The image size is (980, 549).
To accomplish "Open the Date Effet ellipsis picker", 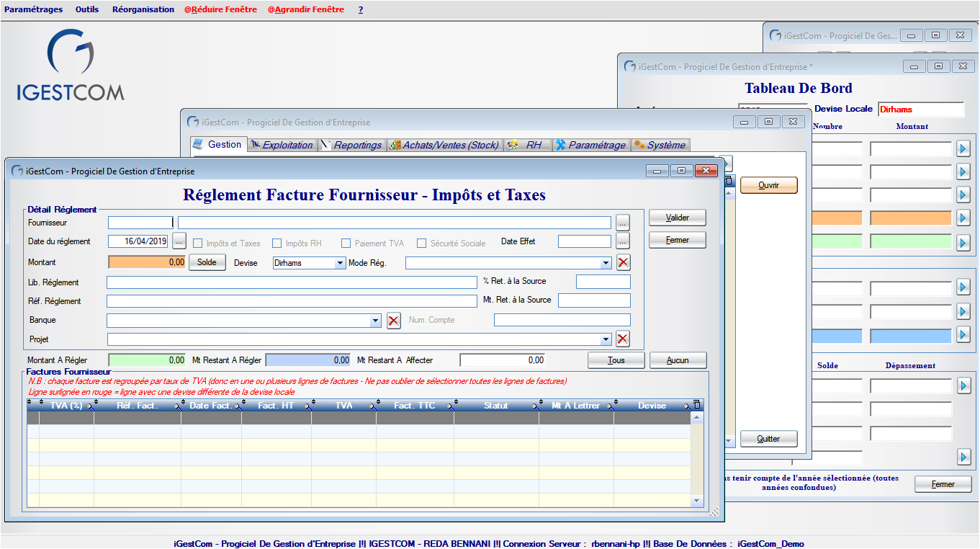I will (x=623, y=241).
